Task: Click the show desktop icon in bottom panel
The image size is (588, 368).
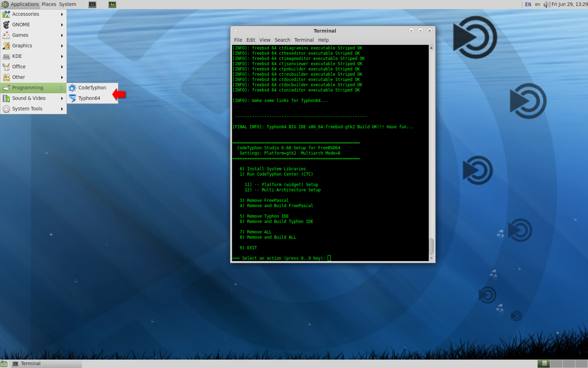Action: coord(4,364)
